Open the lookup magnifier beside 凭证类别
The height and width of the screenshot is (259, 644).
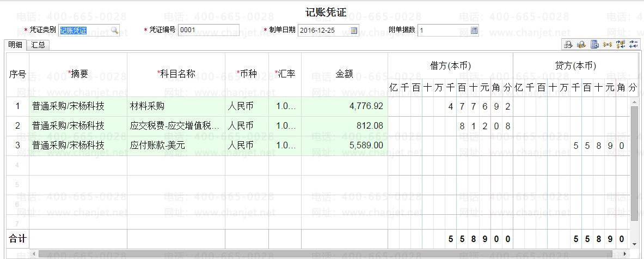click(x=114, y=31)
